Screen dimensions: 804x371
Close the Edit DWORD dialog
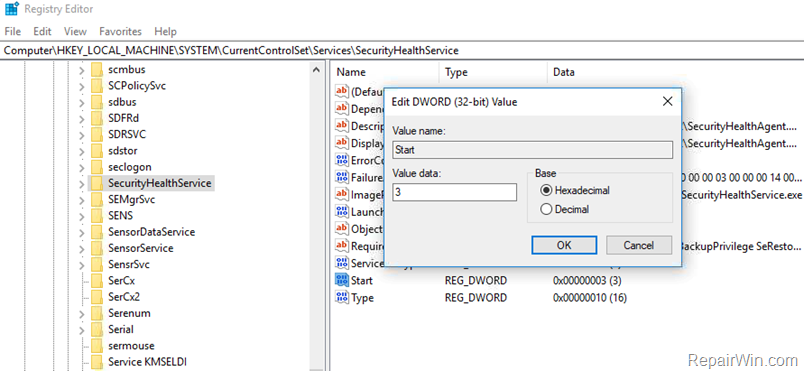coord(668,101)
